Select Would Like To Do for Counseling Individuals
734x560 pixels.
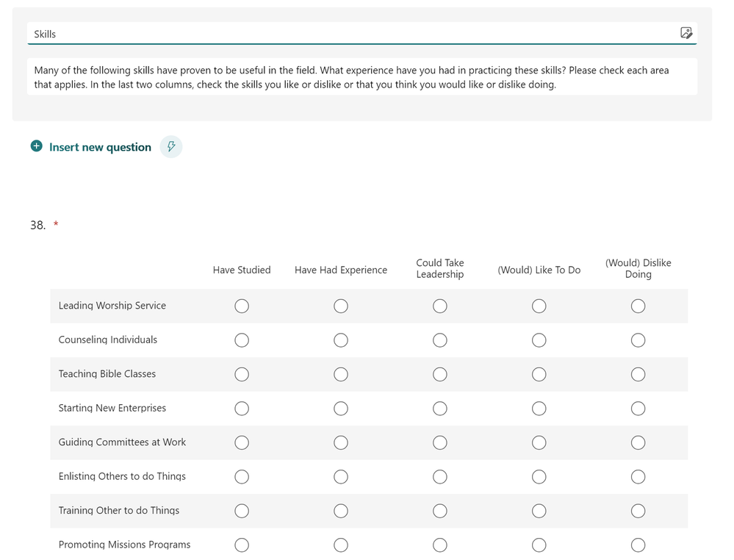(539, 340)
